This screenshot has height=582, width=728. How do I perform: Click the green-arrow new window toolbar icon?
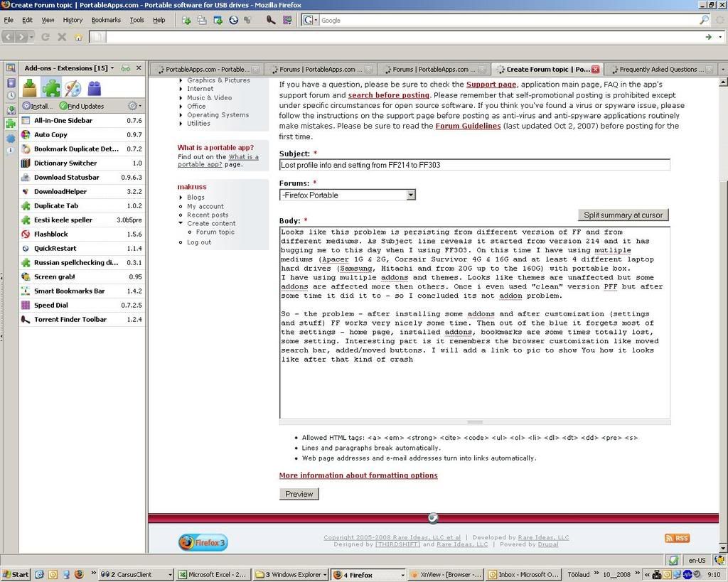coord(218,20)
